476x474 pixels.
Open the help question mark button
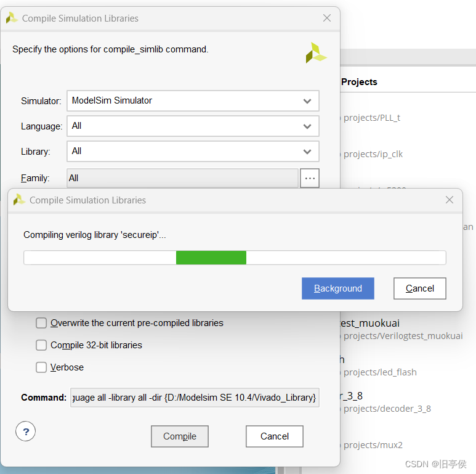(x=25, y=431)
